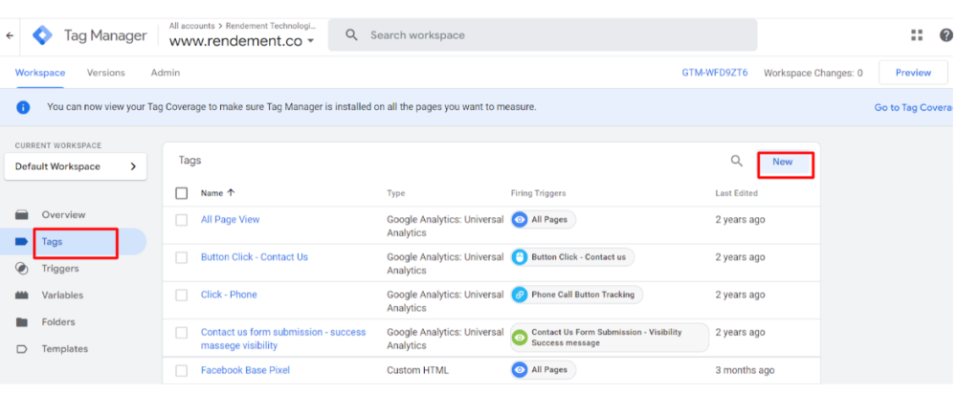Click the back arrow beside Tag Manager

tap(10, 35)
